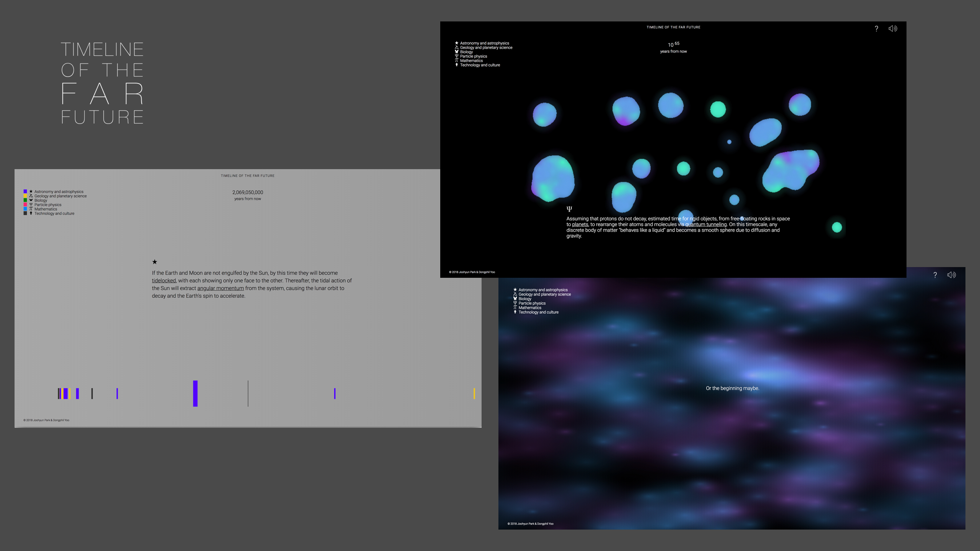Image resolution: width=980 pixels, height=551 pixels.
Task: Open the angular momentum link
Action: tap(220, 288)
